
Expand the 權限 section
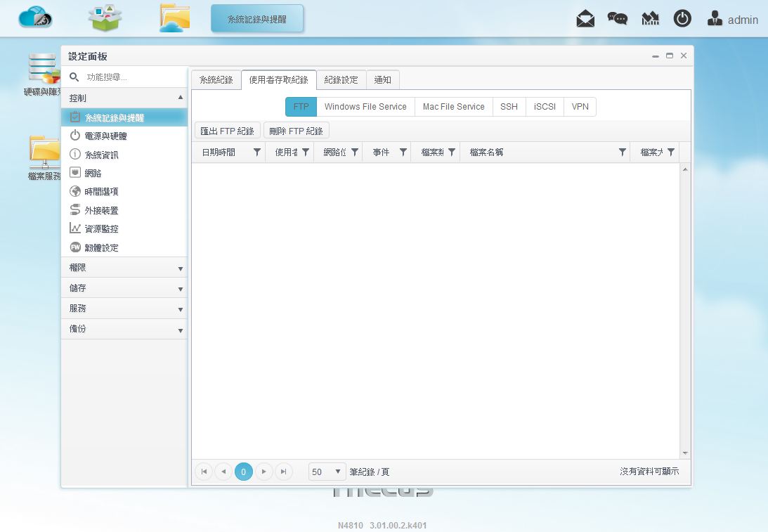tap(124, 268)
